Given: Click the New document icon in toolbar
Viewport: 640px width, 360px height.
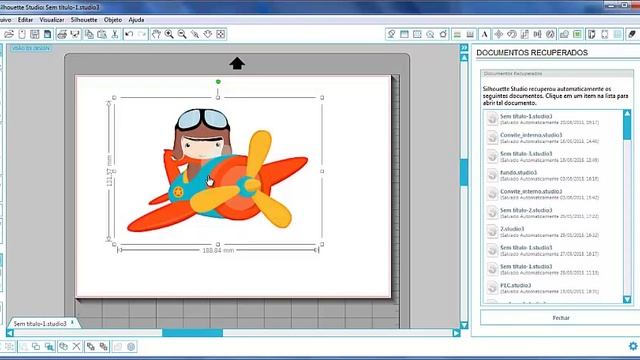Looking at the screenshot, I should [x=22, y=34].
